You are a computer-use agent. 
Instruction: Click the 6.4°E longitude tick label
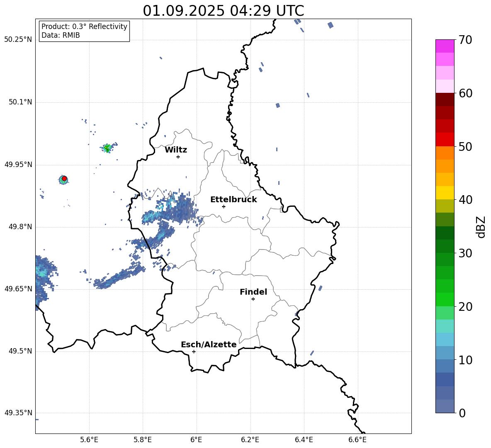(304, 440)
